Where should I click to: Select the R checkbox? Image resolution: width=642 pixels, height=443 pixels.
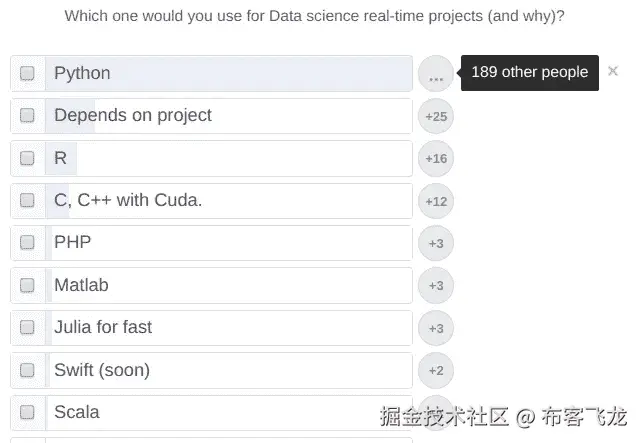point(27,158)
